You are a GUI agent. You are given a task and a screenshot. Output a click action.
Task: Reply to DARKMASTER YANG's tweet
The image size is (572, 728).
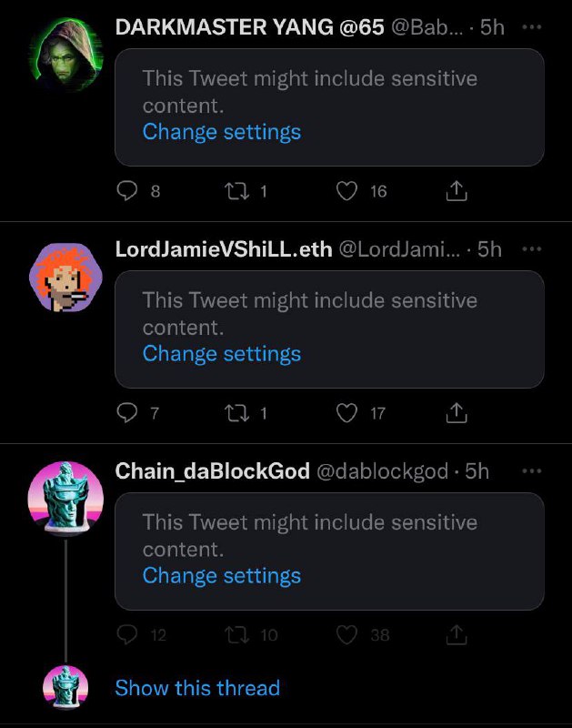click(x=126, y=191)
